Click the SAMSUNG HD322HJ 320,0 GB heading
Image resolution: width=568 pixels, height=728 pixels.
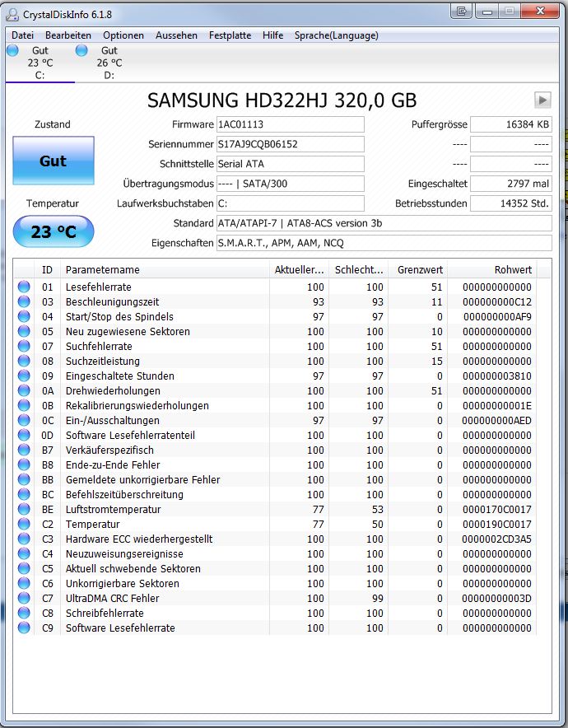click(282, 100)
